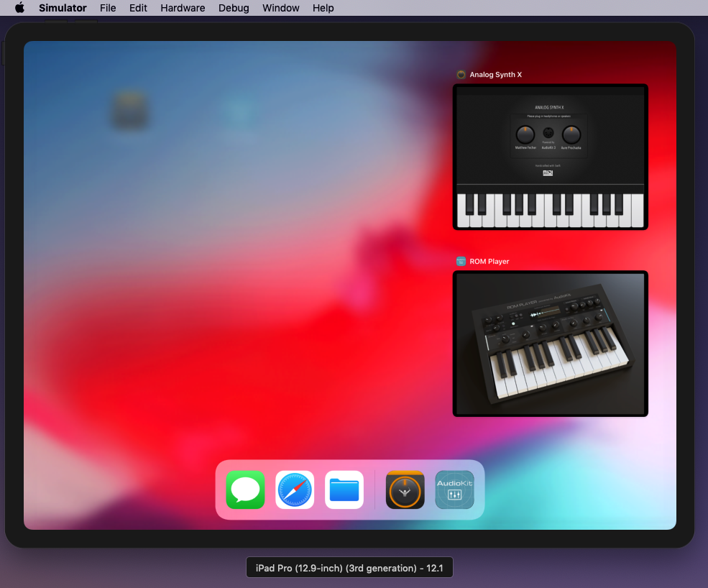Open the Debug menu

pos(234,8)
